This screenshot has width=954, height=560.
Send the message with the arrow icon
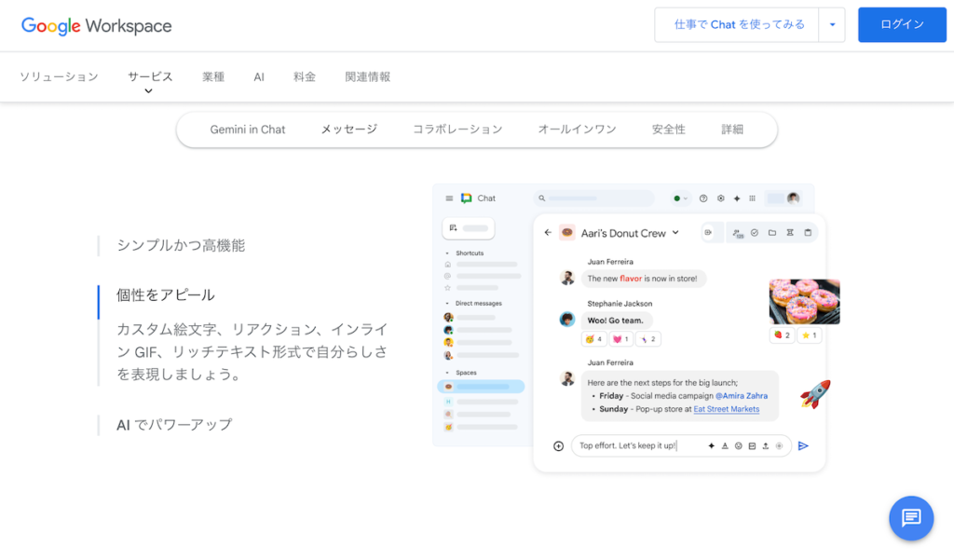[803, 446]
